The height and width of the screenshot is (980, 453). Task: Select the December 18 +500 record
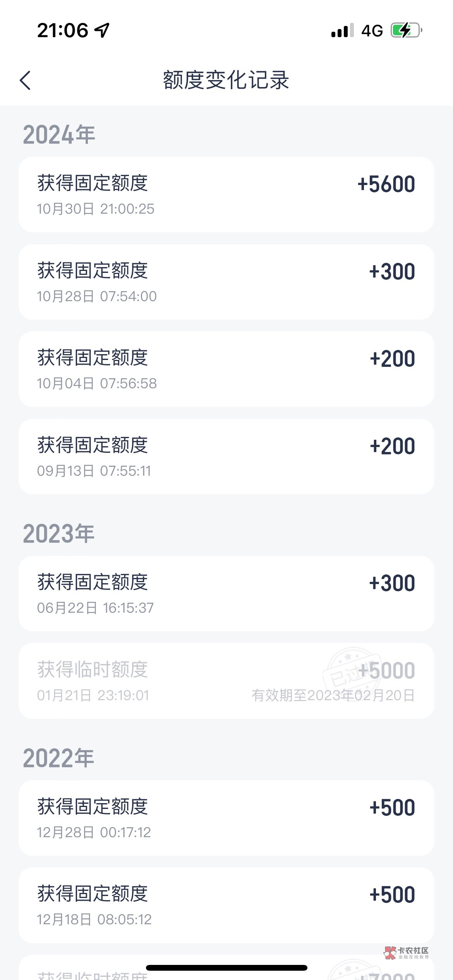tap(226, 905)
